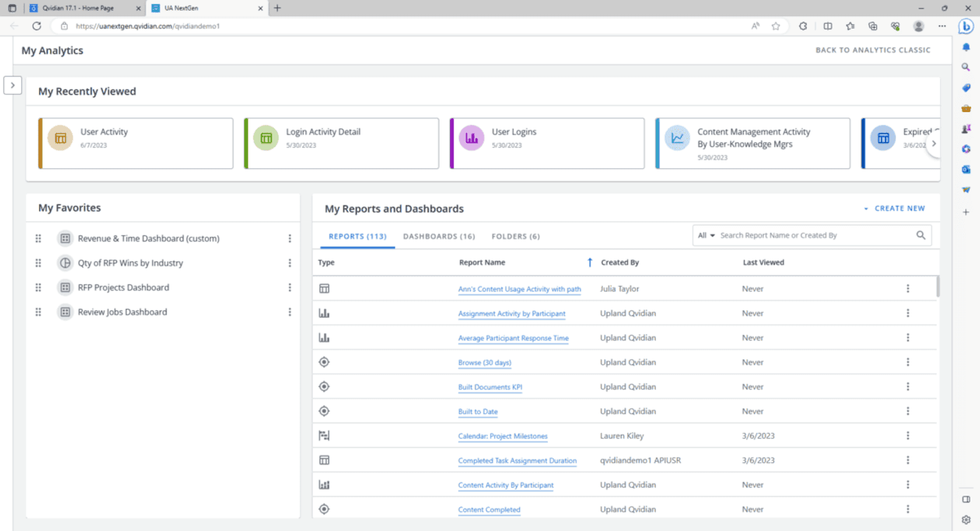Click the User Activity card's table icon

click(x=60, y=138)
